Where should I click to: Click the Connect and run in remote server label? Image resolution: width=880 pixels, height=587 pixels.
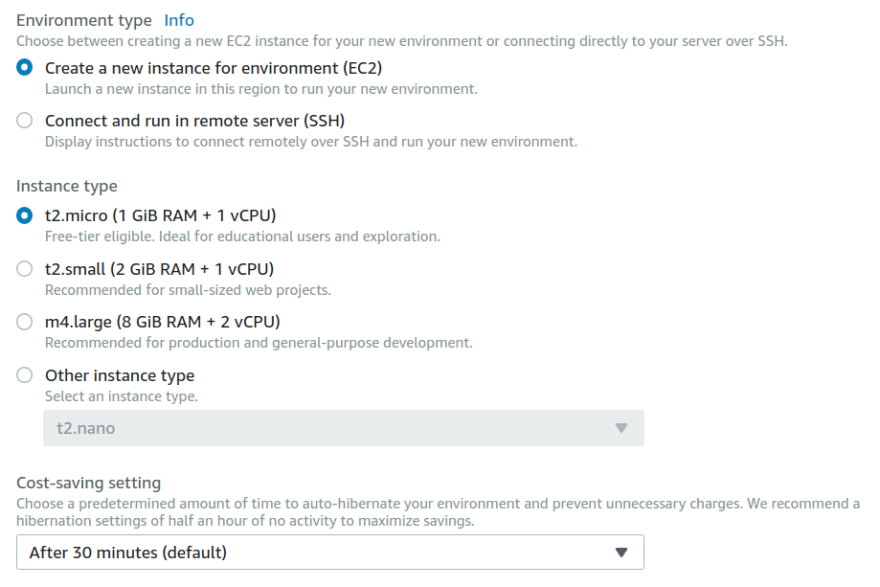coord(195,121)
